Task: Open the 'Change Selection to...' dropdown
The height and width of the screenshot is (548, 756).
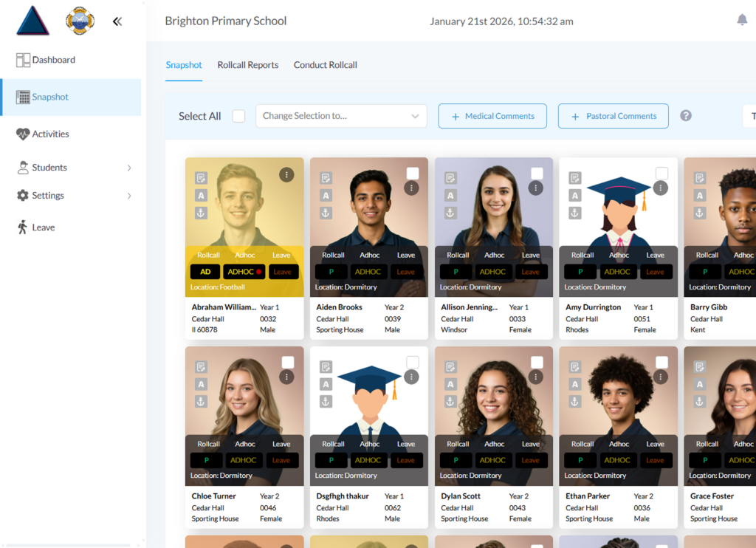Action: (341, 116)
